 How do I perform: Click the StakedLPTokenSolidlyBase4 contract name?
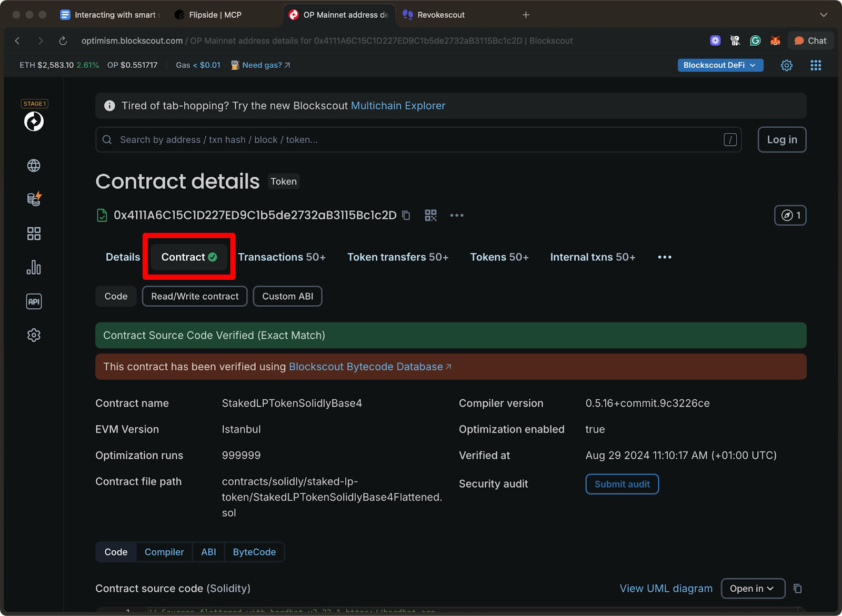[292, 403]
